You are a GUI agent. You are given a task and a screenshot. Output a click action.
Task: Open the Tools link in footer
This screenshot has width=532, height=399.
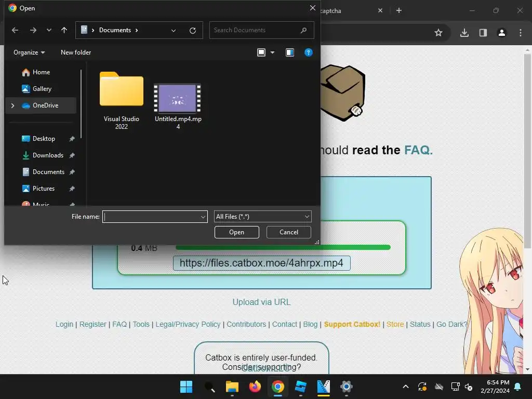[x=141, y=324]
